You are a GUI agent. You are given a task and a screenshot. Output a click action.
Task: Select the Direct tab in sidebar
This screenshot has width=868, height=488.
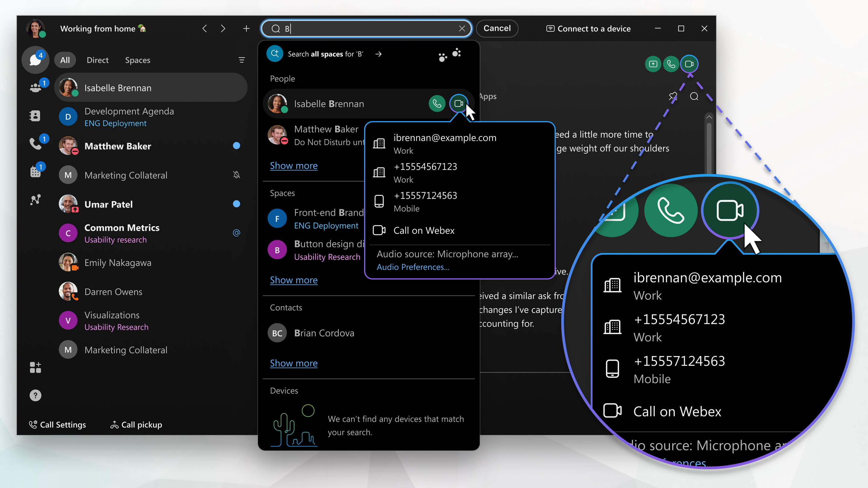click(96, 60)
